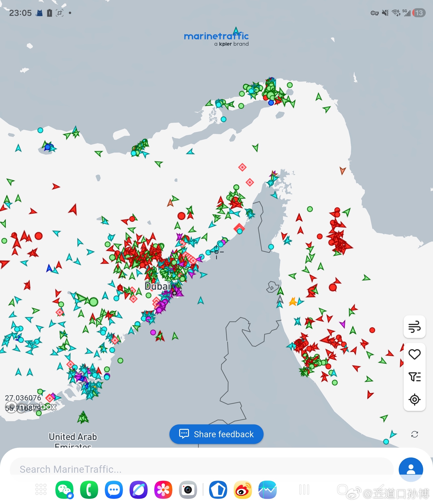The width and height of the screenshot is (433, 504).
Task: Tap the status bar clock 23:05
Action: 21,13
